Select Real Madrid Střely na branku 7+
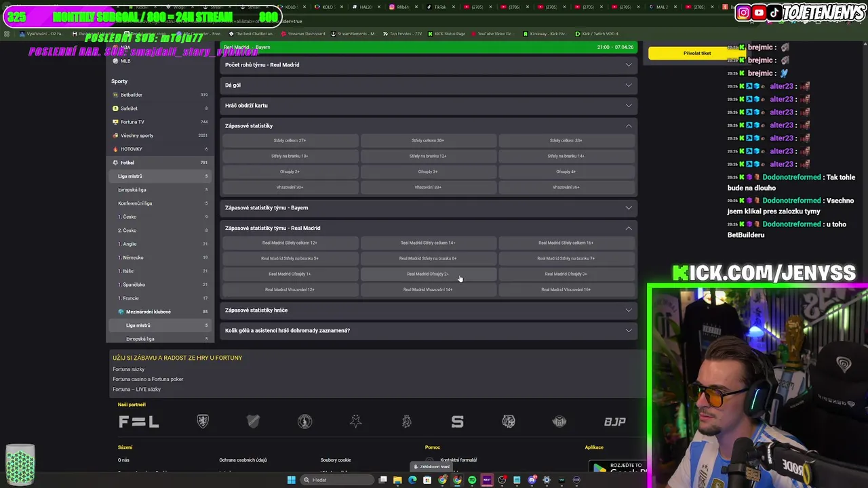Screen dimensions: 868x488 tap(566, 258)
